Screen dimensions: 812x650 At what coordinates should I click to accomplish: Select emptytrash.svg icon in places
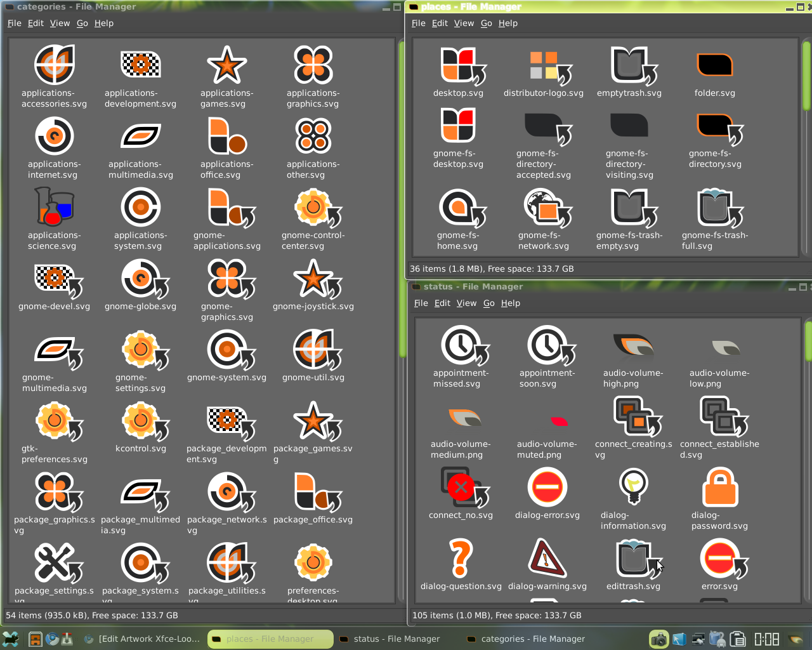634,65
